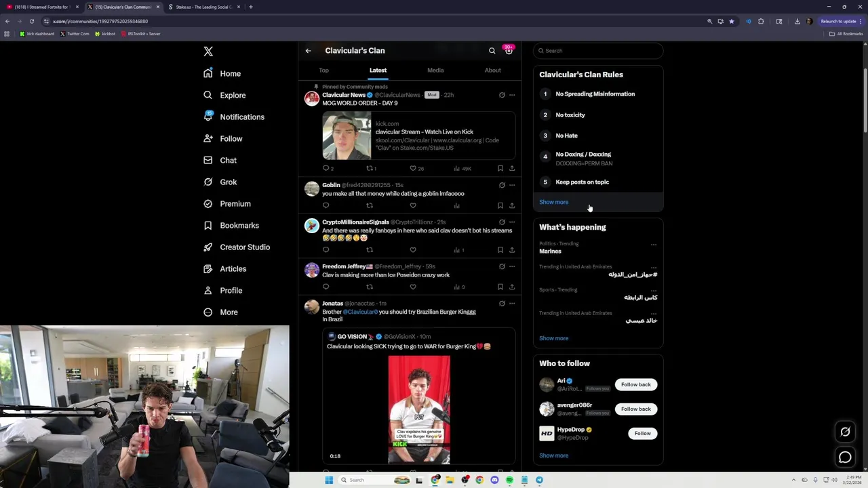Viewport: 868px width, 488px height.
Task: Search within the Clavicular's Clan community
Action: pos(492,51)
